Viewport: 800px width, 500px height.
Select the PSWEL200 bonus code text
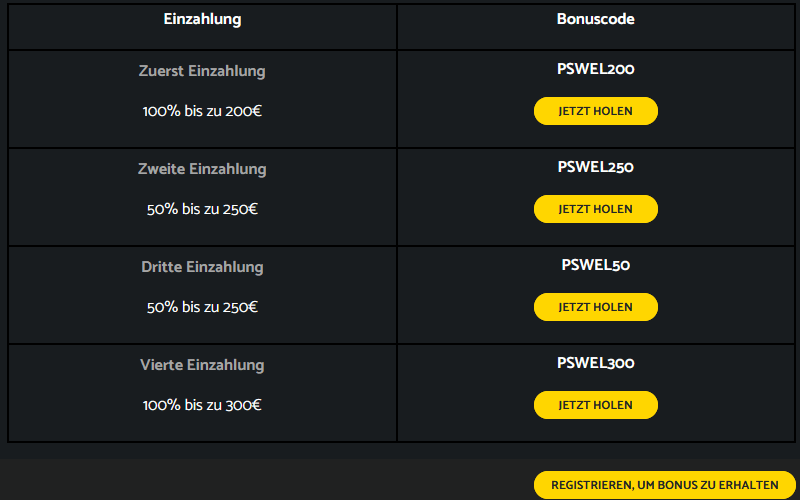[x=595, y=70]
